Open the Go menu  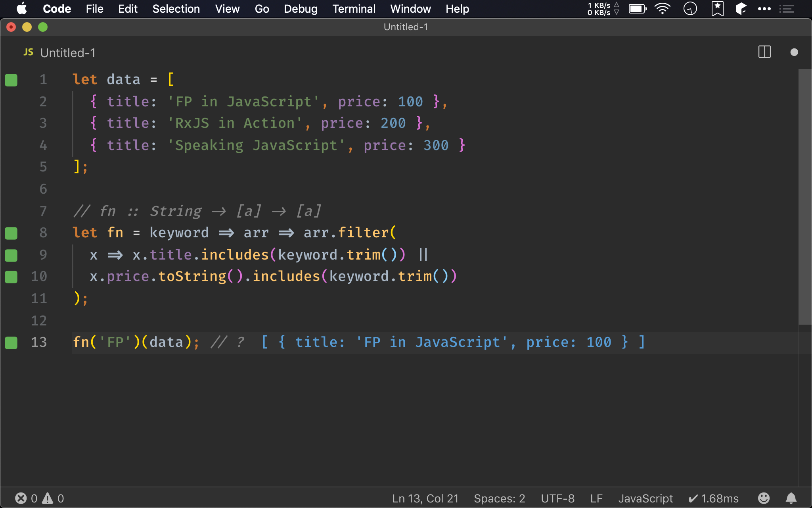(x=262, y=9)
